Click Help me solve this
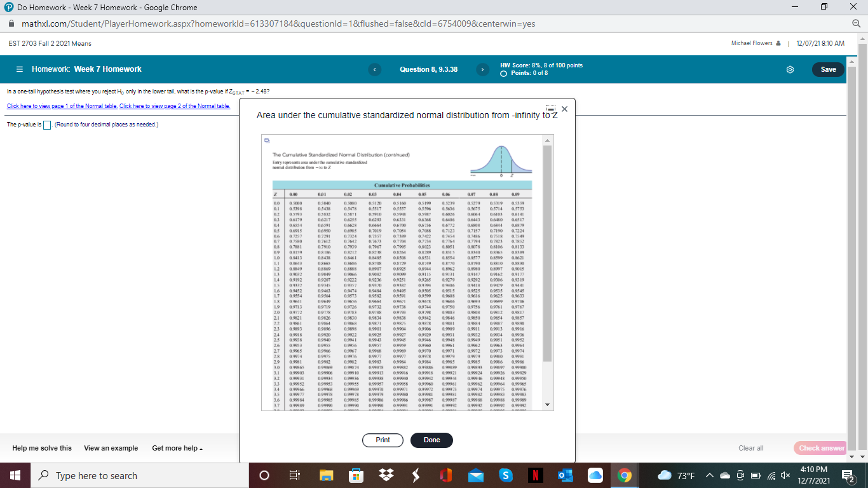This screenshot has height=488, width=868. [42, 448]
